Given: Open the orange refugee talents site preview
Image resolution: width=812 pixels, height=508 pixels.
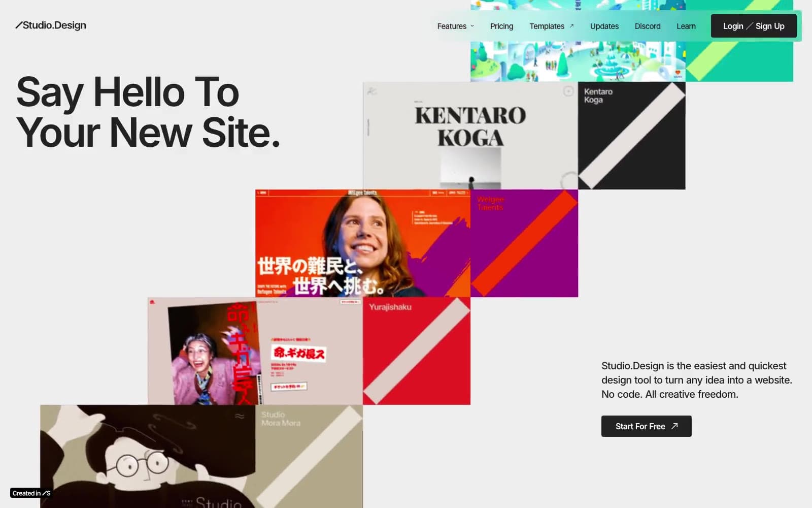Looking at the screenshot, I should (x=363, y=243).
